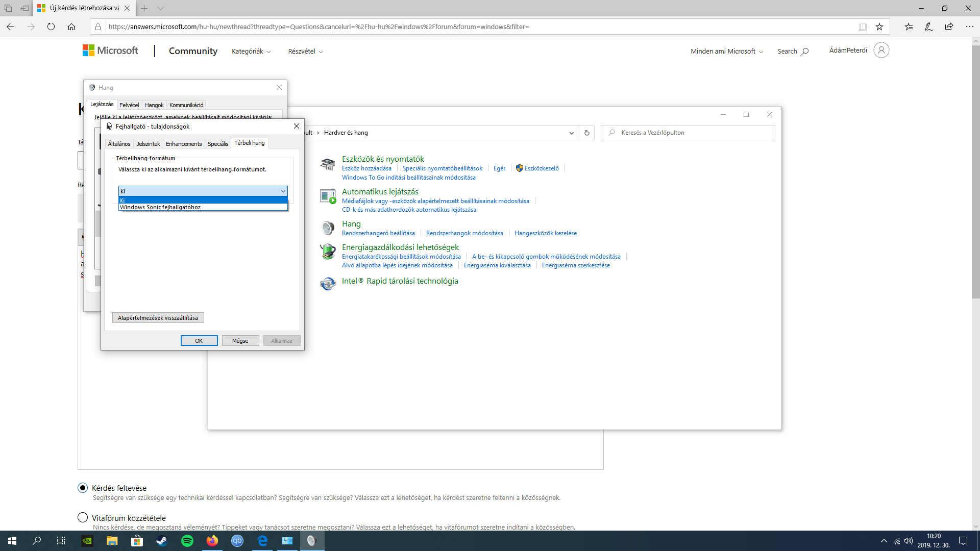Click Mégse button
The image size is (980, 551).
[240, 341]
